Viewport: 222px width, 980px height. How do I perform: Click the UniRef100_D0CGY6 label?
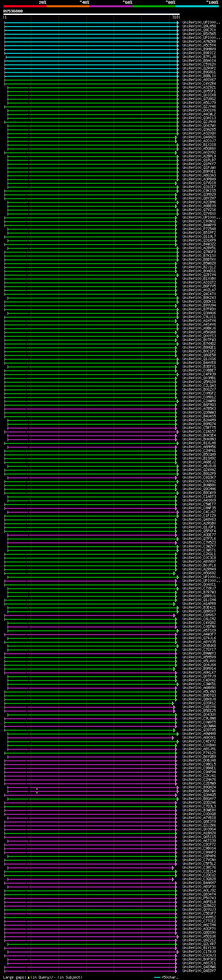tap(199, 110)
